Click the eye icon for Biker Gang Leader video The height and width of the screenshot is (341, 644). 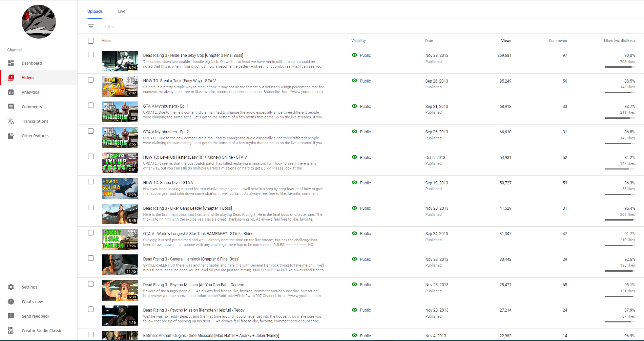[354, 208]
